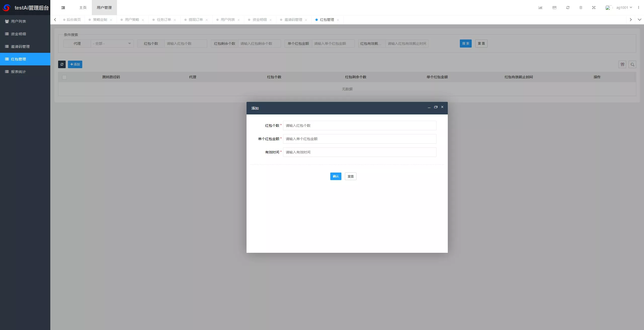
Task: Close the 资金明细 tab
Action: click(x=270, y=20)
